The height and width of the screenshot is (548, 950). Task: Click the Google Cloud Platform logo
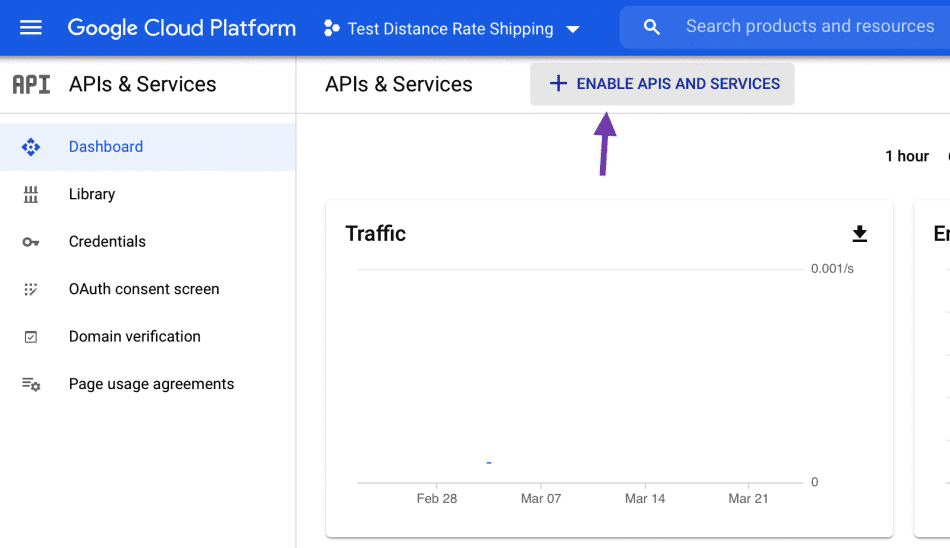pyautogui.click(x=182, y=28)
